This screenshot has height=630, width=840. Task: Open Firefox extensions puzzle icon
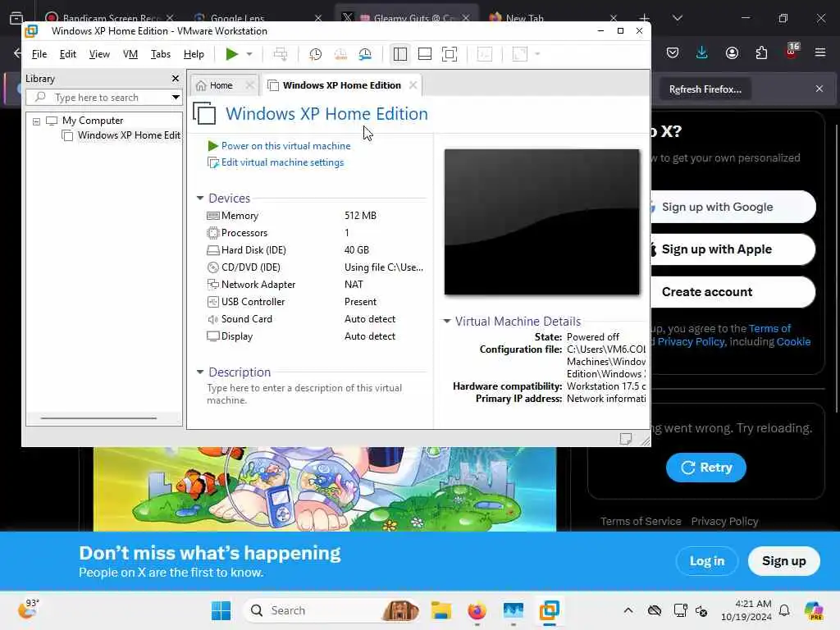pyautogui.click(x=761, y=52)
